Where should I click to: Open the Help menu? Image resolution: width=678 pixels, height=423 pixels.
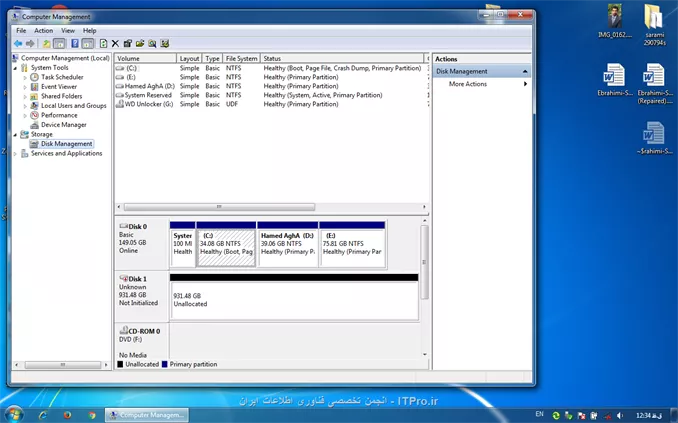90,31
